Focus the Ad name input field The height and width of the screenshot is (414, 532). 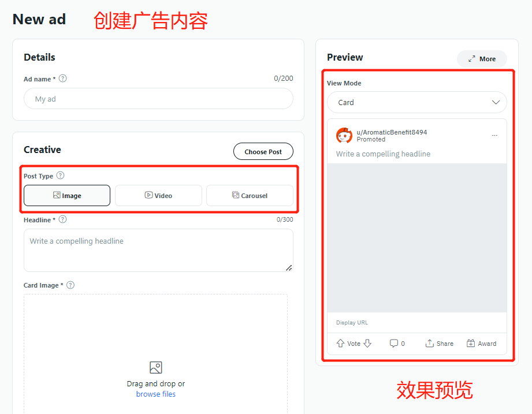(x=158, y=99)
